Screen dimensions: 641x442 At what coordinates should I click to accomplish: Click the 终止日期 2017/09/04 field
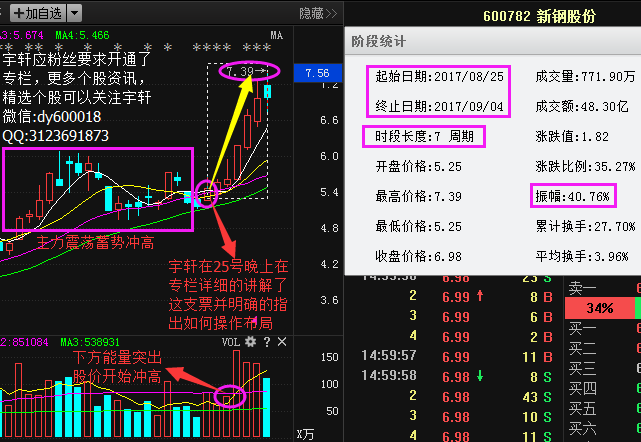click(x=427, y=105)
